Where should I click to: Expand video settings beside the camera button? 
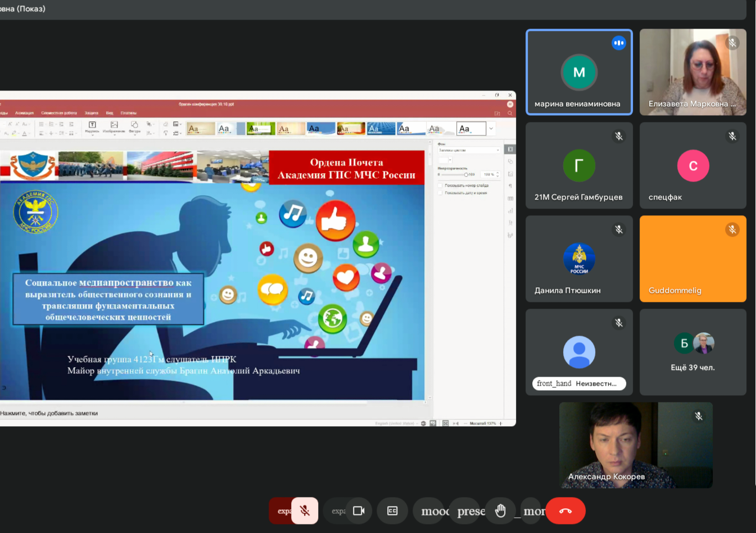click(338, 511)
